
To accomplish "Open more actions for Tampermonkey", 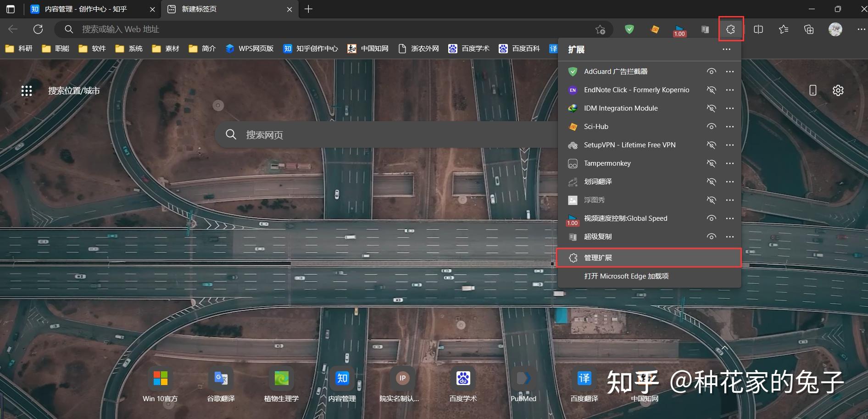I will [730, 163].
